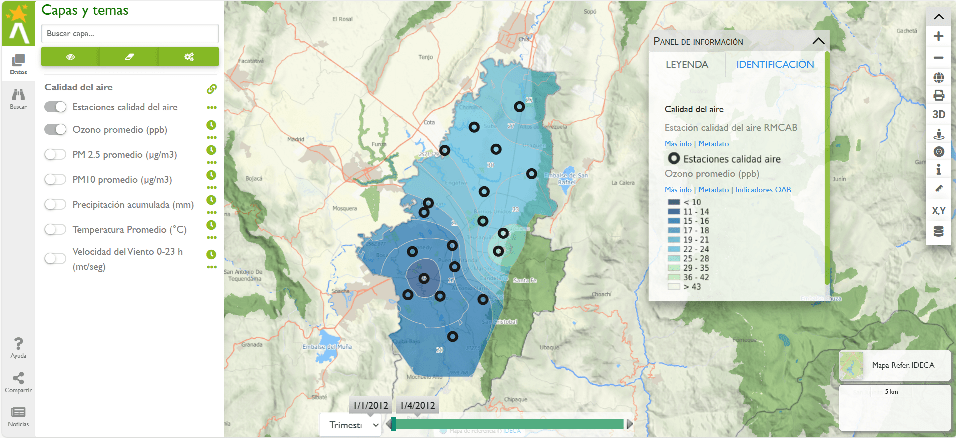The image size is (956, 438).
Task: Switch to the Identificacion tab
Action: pyautogui.click(x=774, y=65)
